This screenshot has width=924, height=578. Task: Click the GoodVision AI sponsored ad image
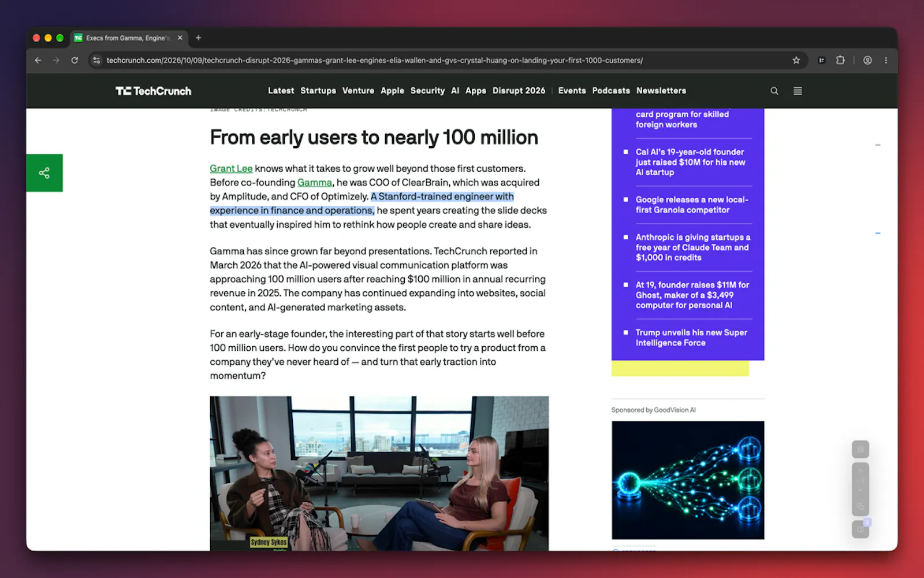pyautogui.click(x=688, y=480)
